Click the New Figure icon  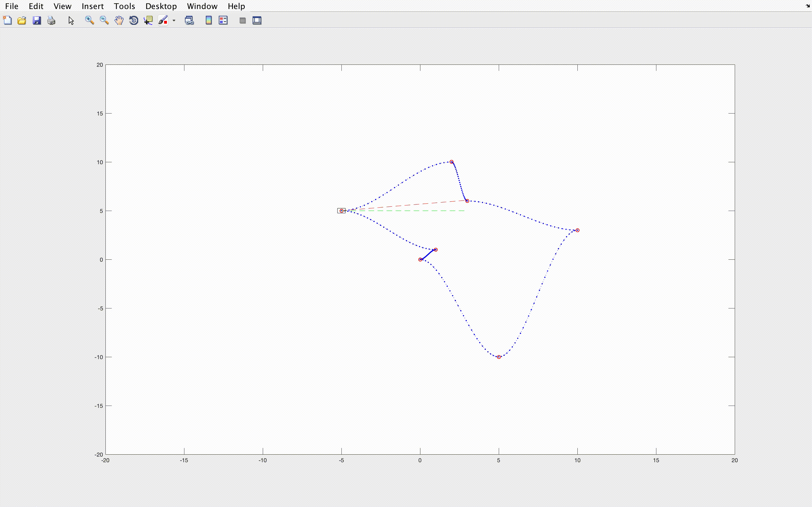pyautogui.click(x=7, y=21)
